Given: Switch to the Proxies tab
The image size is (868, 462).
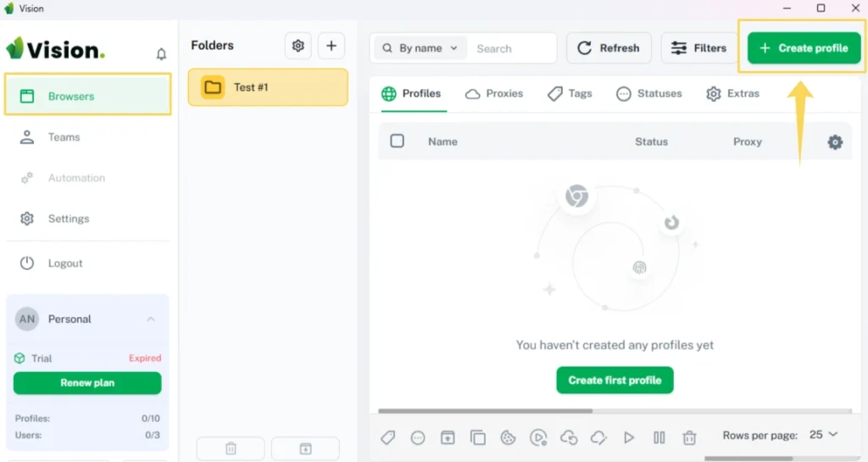Looking at the screenshot, I should click(494, 93).
